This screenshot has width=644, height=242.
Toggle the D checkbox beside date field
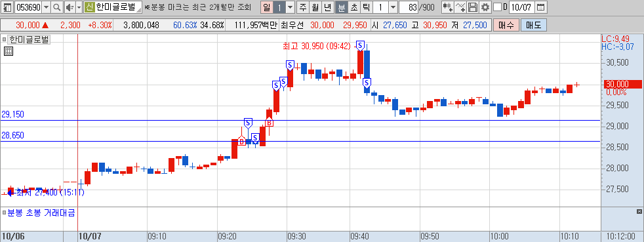pos(497,7)
